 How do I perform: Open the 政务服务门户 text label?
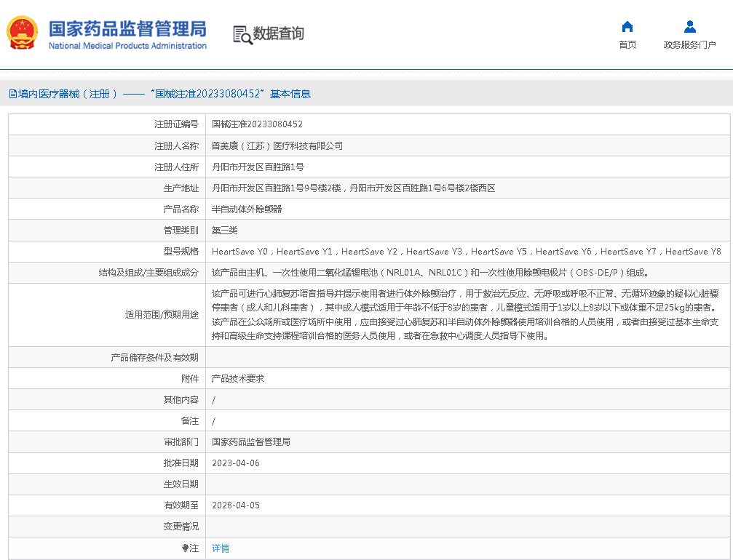tap(689, 45)
